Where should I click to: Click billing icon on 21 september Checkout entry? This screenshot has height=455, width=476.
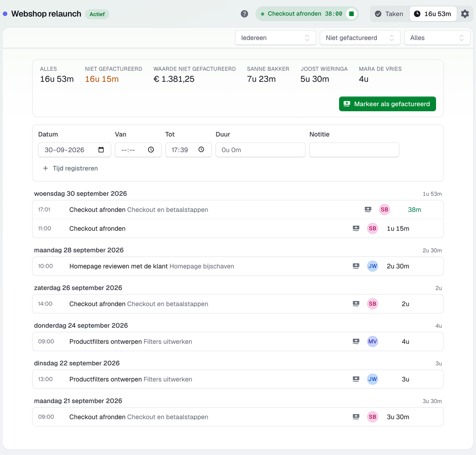click(x=356, y=417)
